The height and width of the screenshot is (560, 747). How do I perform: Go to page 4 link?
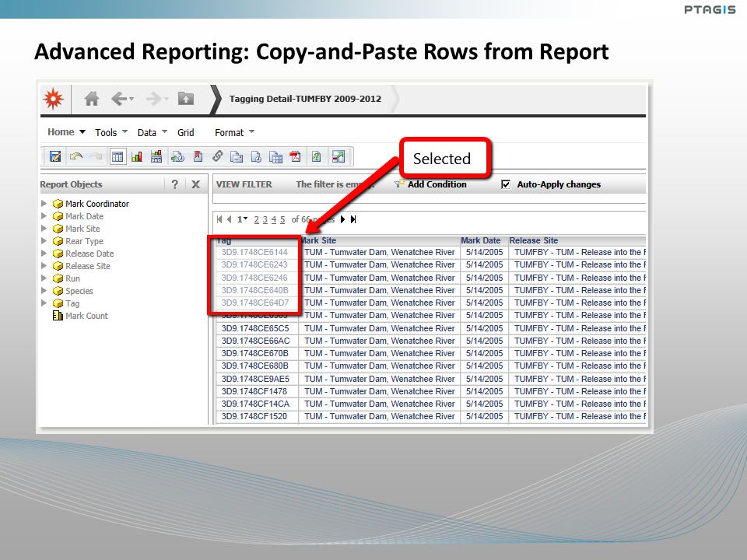274,219
